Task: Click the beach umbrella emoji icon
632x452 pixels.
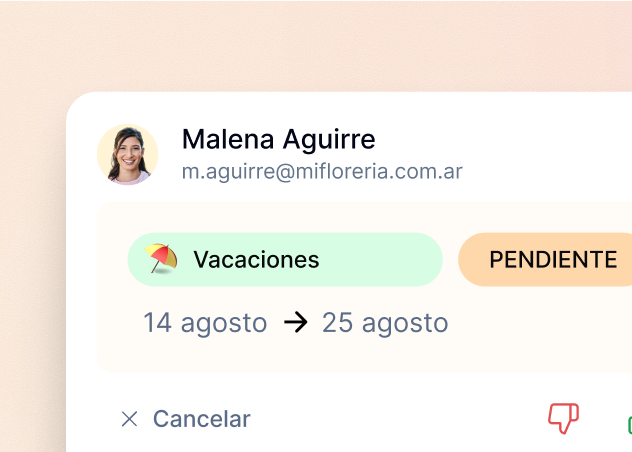Action: pos(161,258)
